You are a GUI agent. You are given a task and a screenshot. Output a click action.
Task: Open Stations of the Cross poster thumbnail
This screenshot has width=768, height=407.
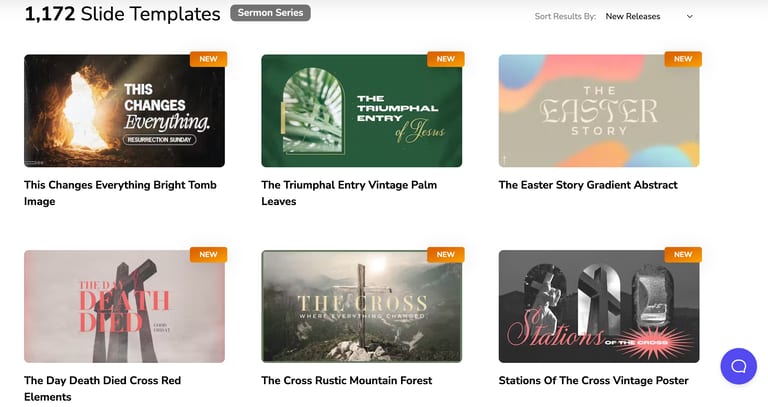[599, 307]
